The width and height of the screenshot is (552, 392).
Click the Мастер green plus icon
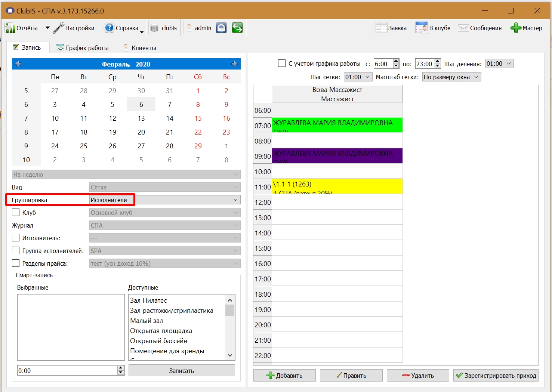[x=516, y=28]
